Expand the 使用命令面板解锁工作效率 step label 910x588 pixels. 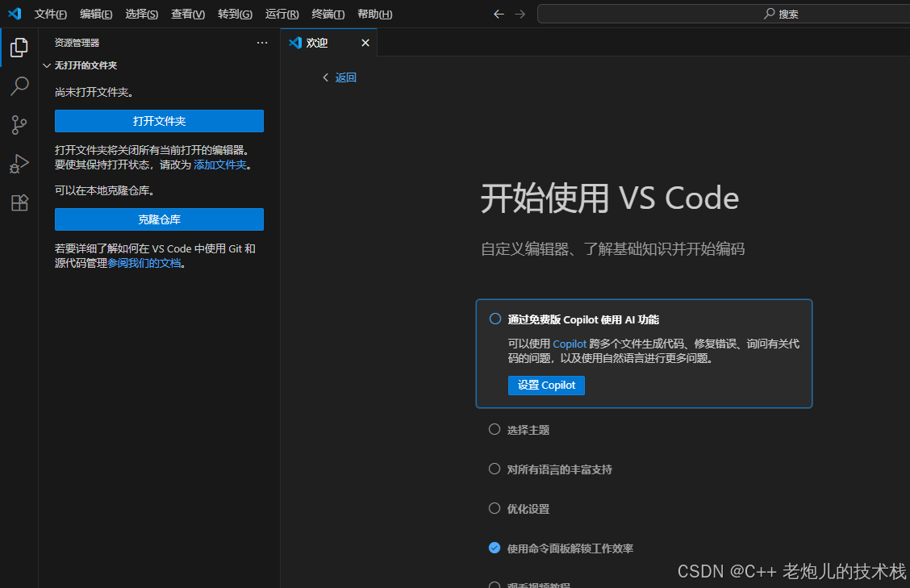pyautogui.click(x=570, y=548)
